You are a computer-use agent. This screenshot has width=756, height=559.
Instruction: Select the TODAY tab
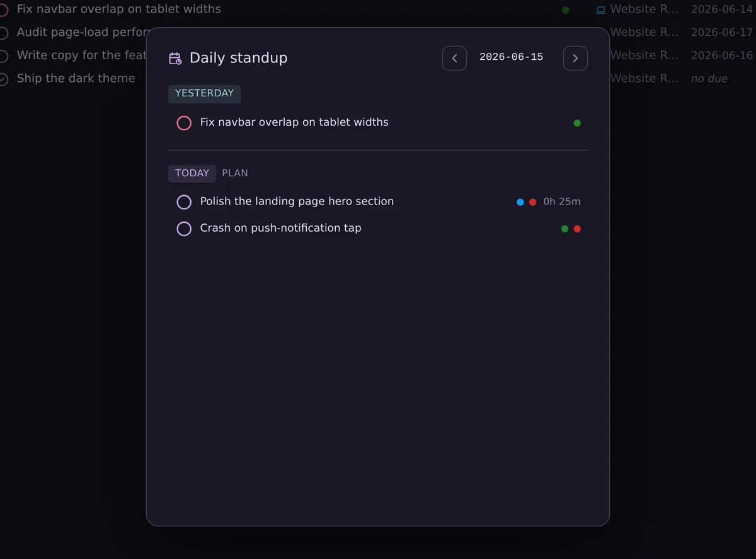[x=192, y=173]
